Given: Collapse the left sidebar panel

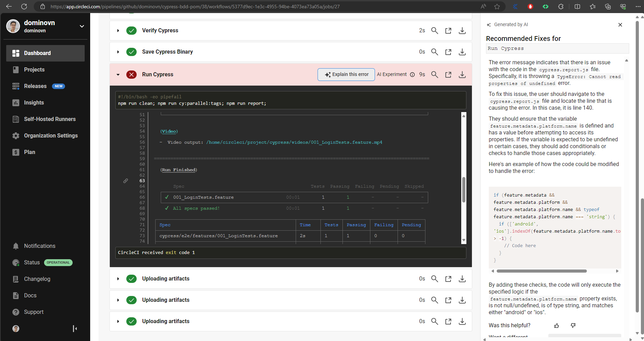Looking at the screenshot, I should click(x=75, y=329).
